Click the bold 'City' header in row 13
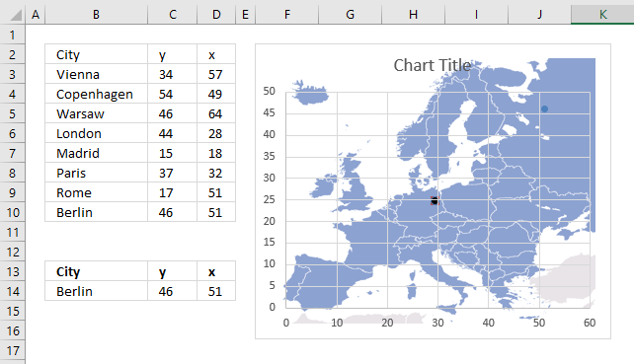The height and width of the screenshot is (364, 634). tap(96, 271)
